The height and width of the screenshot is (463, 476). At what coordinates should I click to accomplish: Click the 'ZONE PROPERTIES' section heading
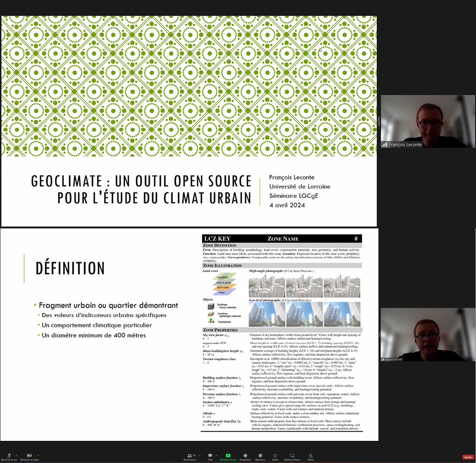pyautogui.click(x=220, y=330)
